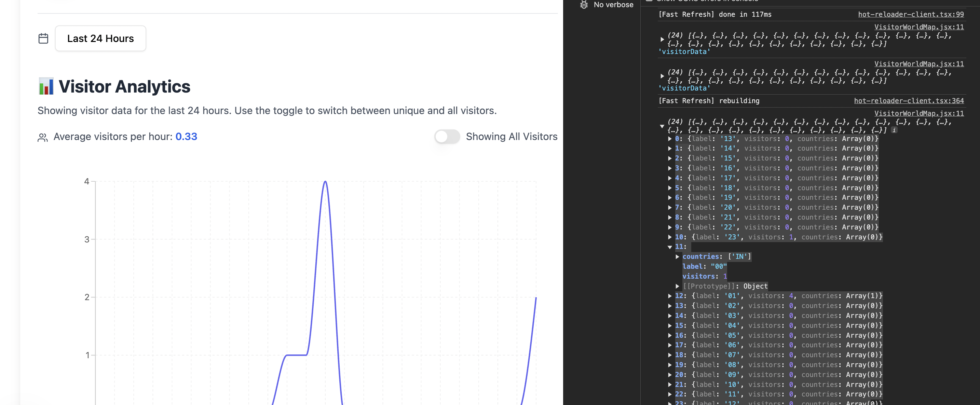Expand the countries ['IN'] array
Viewport: 980px width, 405px height.
(x=677, y=257)
